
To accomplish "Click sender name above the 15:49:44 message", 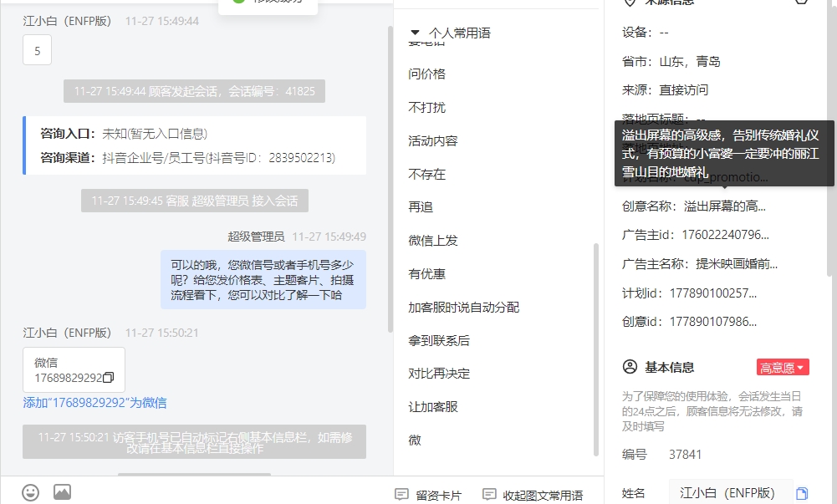I will pos(67,22).
